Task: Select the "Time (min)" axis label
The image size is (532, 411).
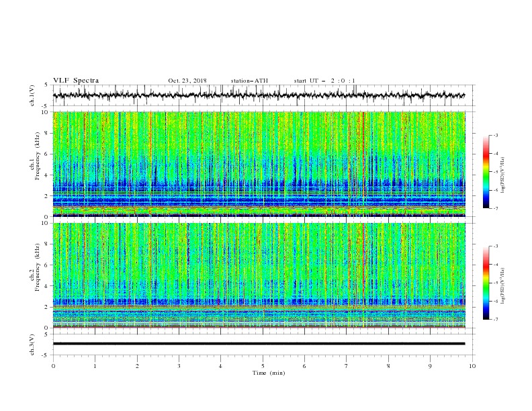Action: (x=269, y=373)
